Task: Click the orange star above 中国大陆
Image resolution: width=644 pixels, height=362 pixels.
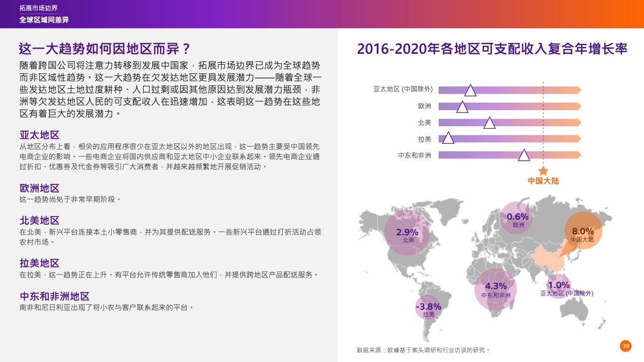Action: click(543, 171)
